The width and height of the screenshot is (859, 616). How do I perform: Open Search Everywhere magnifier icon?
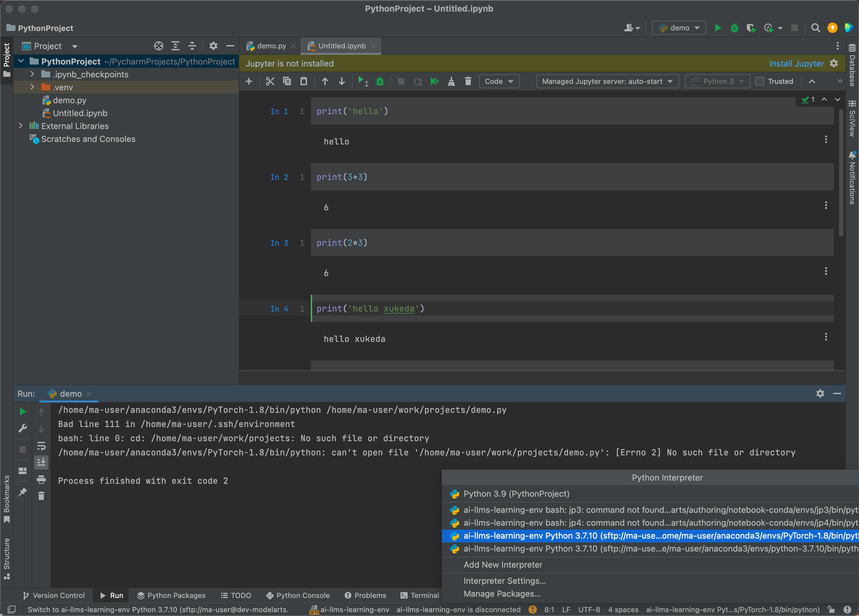point(815,28)
